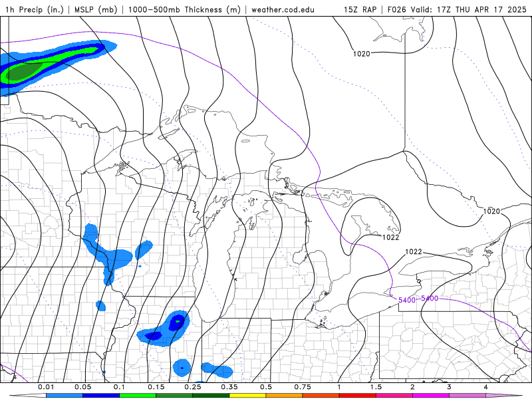Click the magenta 2 inch legend swatch
This screenshot has height=399, width=532.
point(430,396)
